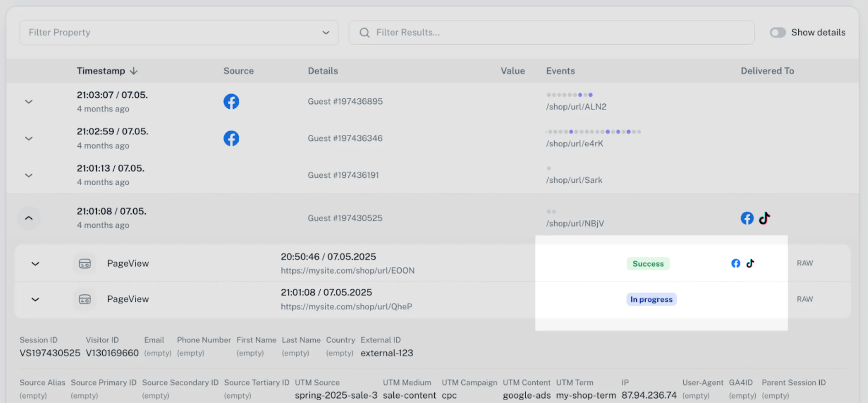The height and width of the screenshot is (403, 868).
Task: Open the Filter Property dropdown
Action: [179, 32]
